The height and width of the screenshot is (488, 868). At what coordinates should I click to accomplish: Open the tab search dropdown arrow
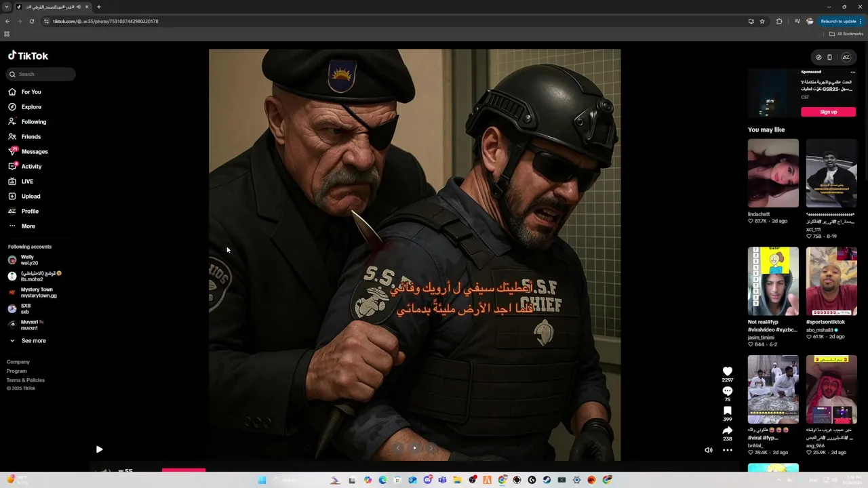[7, 7]
